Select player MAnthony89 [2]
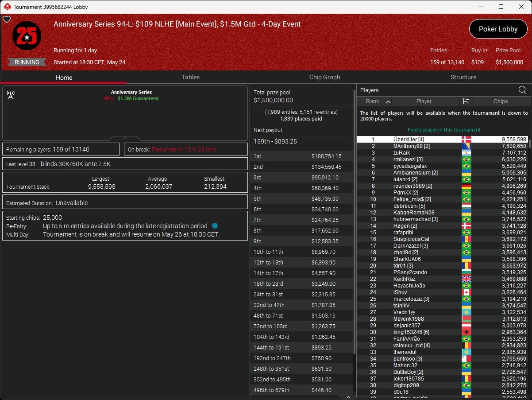Image resolution: width=532 pixels, height=400 pixels. [442, 146]
